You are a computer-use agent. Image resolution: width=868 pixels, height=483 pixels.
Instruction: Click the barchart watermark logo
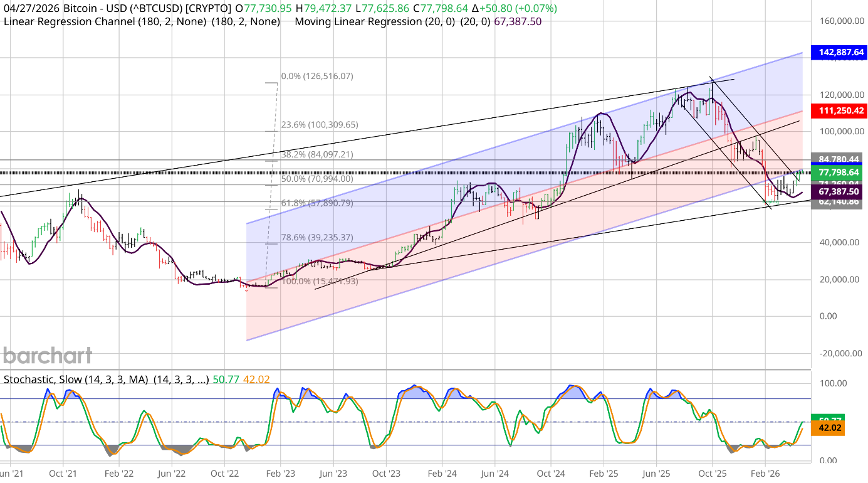tap(47, 356)
